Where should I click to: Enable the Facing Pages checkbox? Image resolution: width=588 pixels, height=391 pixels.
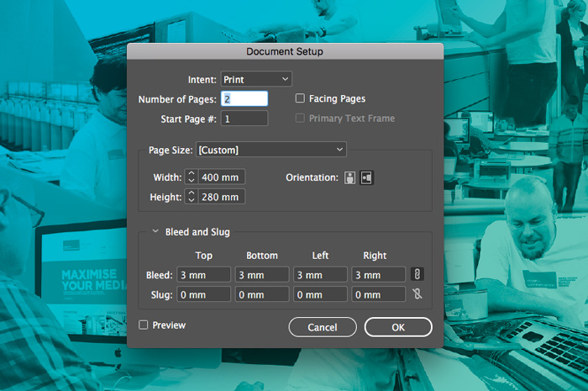(300, 99)
